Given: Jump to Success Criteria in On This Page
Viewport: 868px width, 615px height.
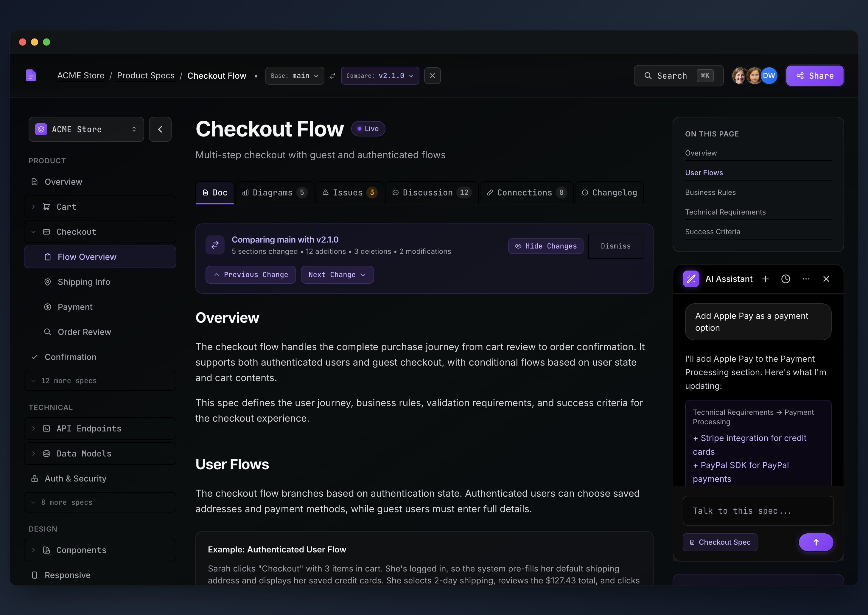Looking at the screenshot, I should [713, 232].
